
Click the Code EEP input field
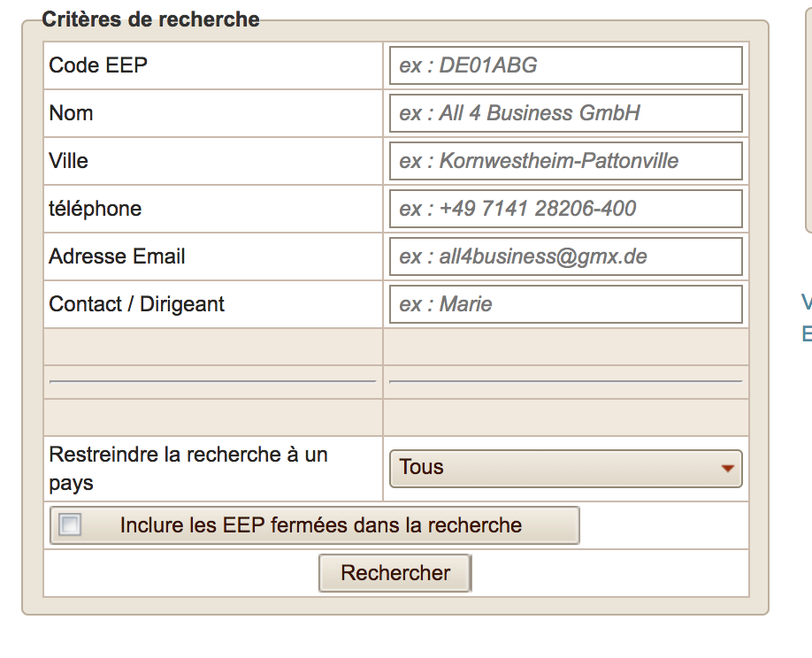click(x=565, y=65)
